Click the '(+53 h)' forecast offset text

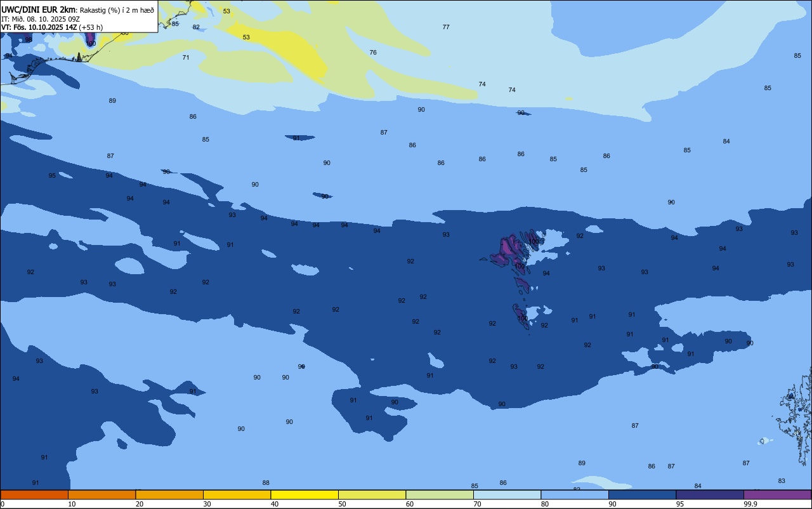[x=91, y=27]
